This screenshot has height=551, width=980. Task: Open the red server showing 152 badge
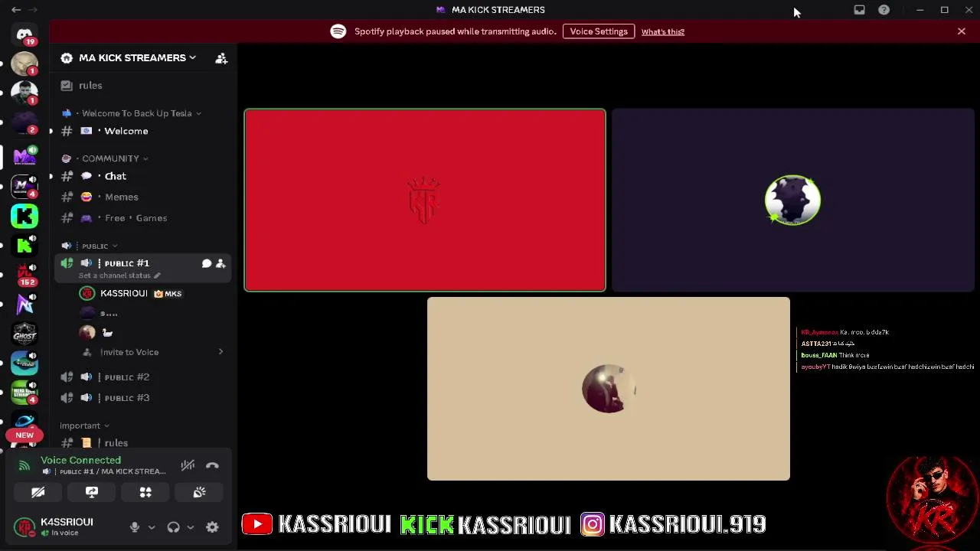pos(24,274)
